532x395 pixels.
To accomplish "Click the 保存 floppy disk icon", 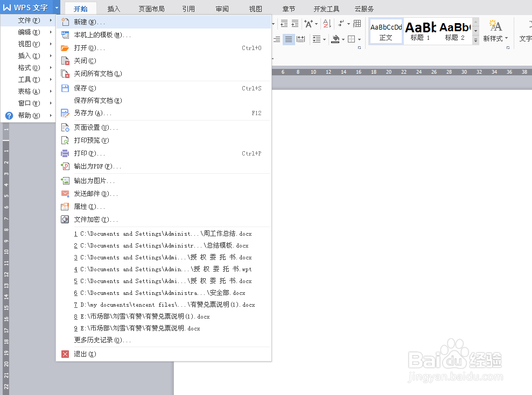I will pos(65,88).
